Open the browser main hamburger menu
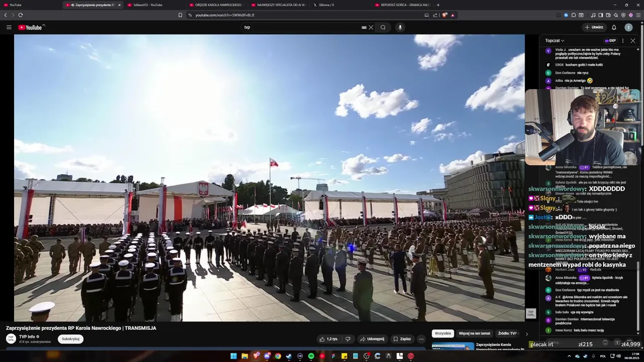This screenshot has width=644, height=362. 639,15
